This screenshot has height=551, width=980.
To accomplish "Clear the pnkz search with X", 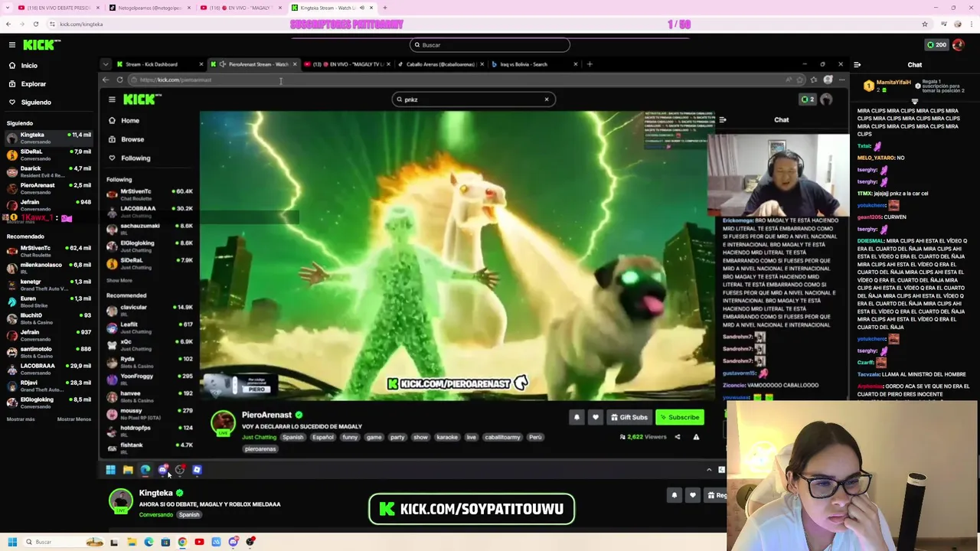I will click(547, 99).
